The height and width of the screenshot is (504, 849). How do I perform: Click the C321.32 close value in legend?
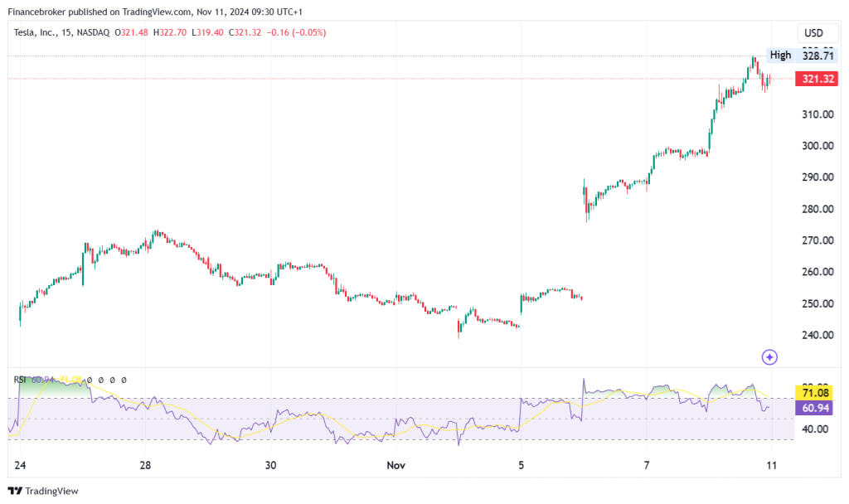click(245, 32)
